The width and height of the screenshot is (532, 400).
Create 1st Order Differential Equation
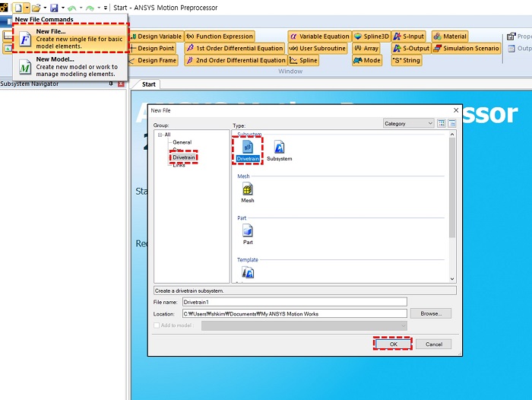[235, 48]
